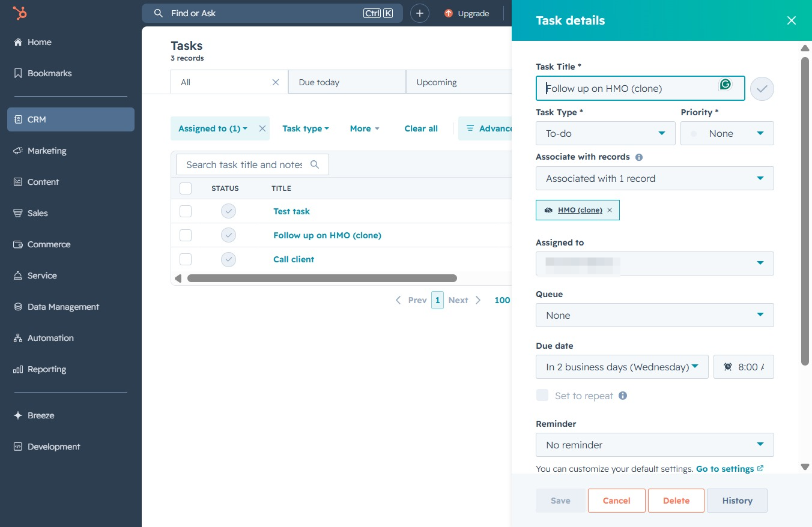The width and height of the screenshot is (812, 527).
Task: Click the Reporting chart icon
Action: (17, 369)
